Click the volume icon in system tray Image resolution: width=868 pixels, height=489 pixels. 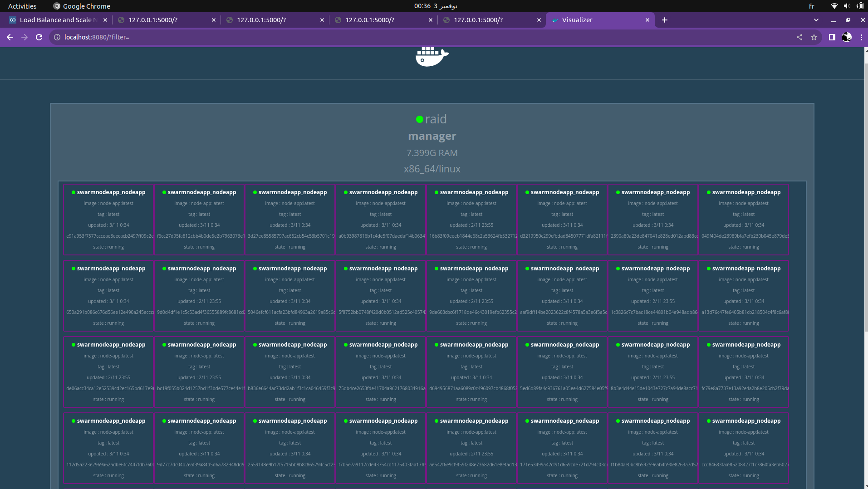[847, 6]
